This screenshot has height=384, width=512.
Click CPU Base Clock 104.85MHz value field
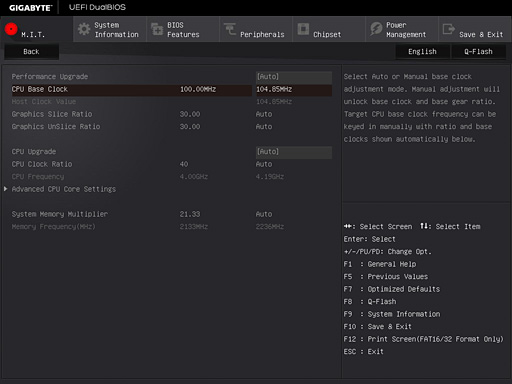point(294,89)
